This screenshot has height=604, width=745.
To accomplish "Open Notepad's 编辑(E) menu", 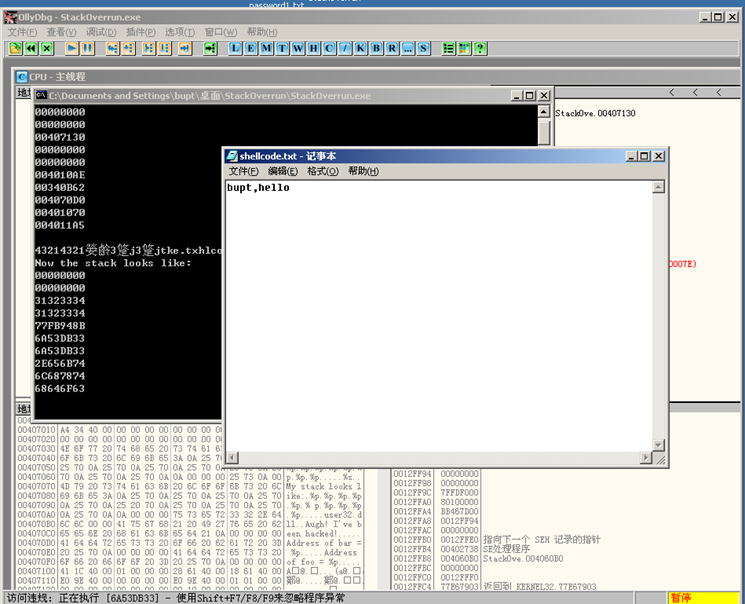I will click(283, 171).
